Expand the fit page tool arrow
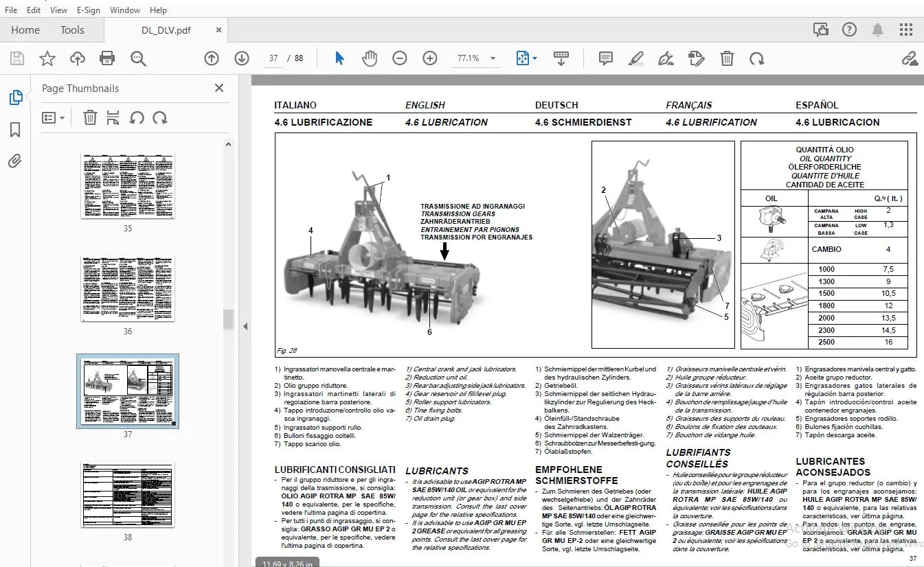The height and width of the screenshot is (567, 924). click(535, 59)
